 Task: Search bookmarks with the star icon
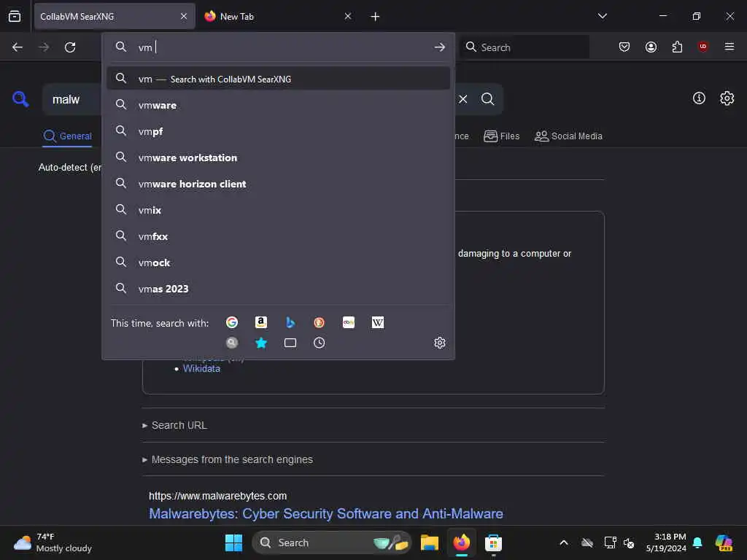pos(261,343)
